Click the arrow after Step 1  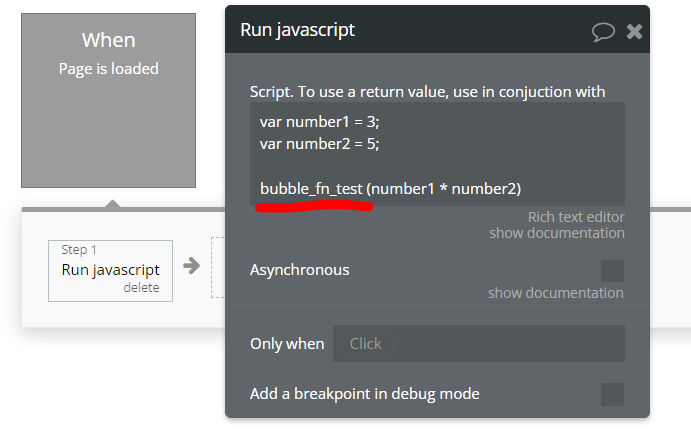pyautogui.click(x=192, y=266)
